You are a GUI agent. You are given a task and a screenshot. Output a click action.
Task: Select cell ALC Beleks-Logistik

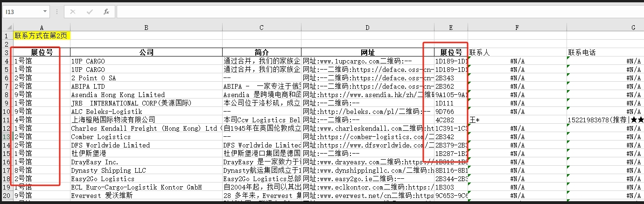[x=146, y=111]
